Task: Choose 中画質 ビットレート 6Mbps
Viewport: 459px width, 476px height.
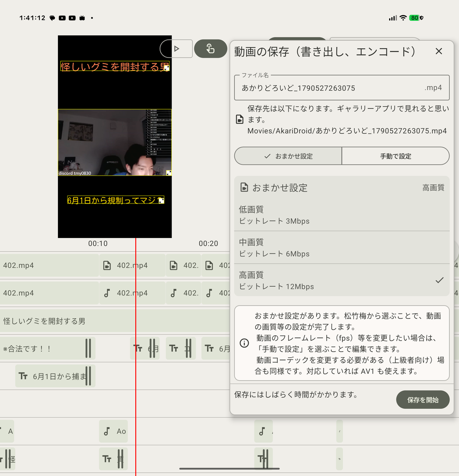Action: tap(341, 248)
